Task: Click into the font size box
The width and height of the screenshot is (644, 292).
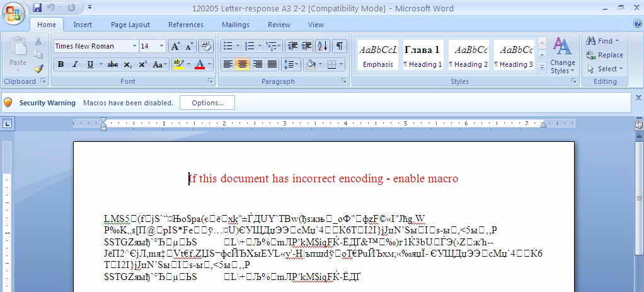Action: 148,46
